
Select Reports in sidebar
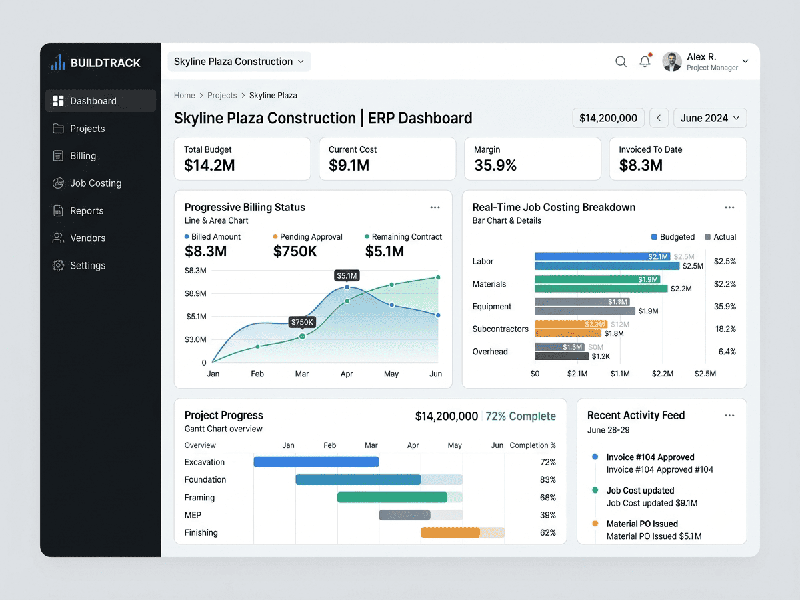[x=101, y=210]
